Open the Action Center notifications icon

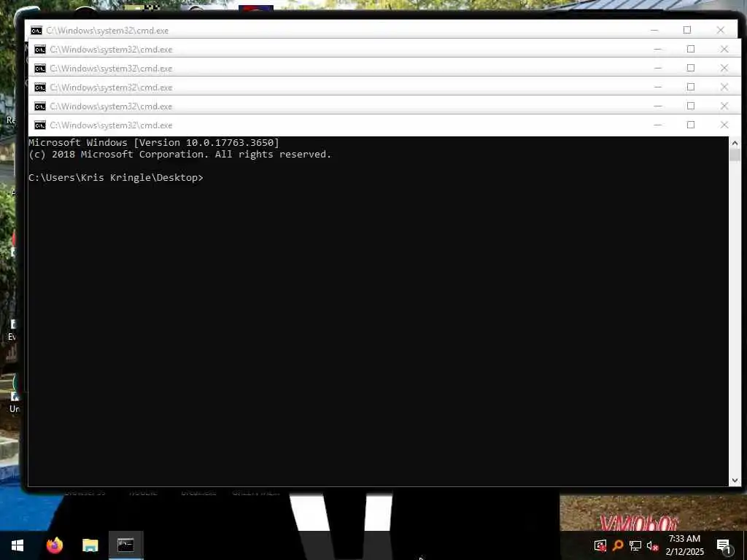(723, 546)
